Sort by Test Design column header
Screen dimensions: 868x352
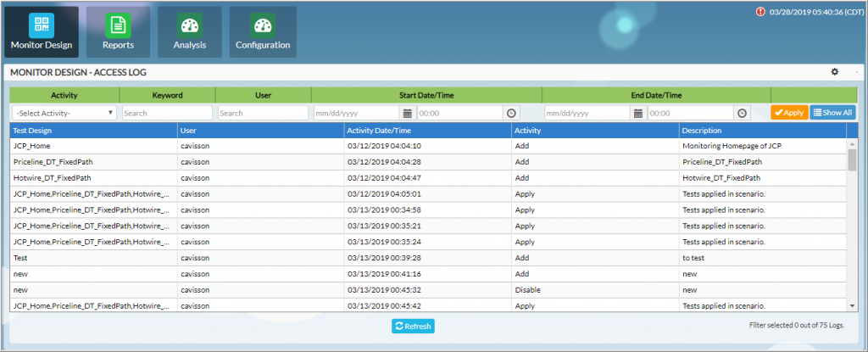click(x=93, y=131)
